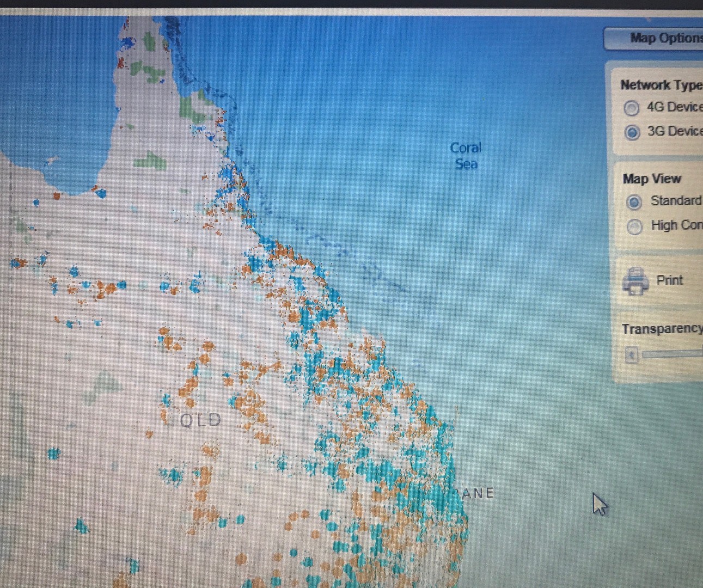Click the Map View heading
This screenshot has height=588, width=703.
[x=652, y=179]
